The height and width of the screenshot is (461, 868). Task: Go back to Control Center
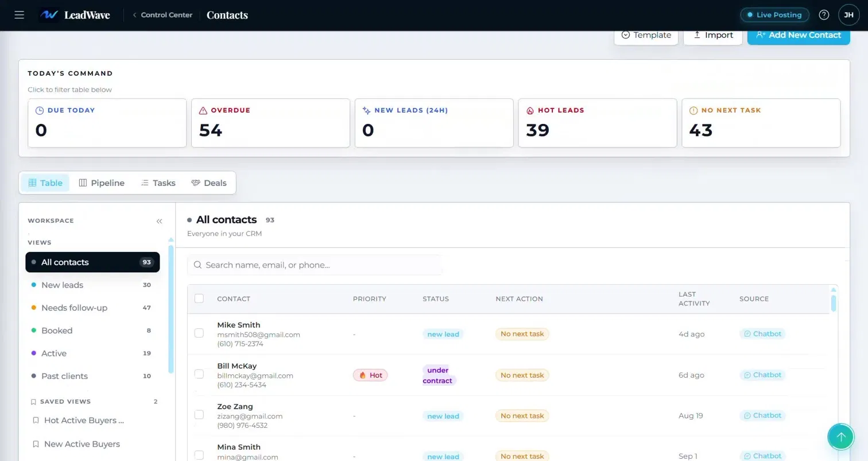tap(162, 15)
